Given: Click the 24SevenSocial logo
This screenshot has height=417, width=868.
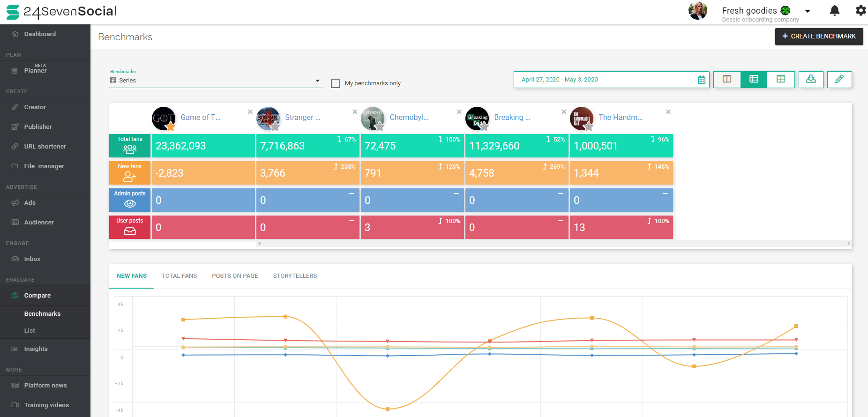Looking at the screenshot, I should click(61, 12).
